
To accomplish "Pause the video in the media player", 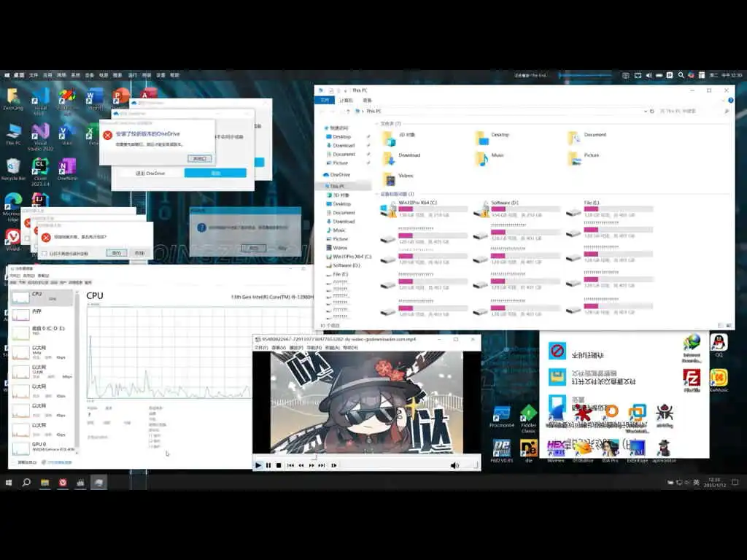I will pos(268,465).
